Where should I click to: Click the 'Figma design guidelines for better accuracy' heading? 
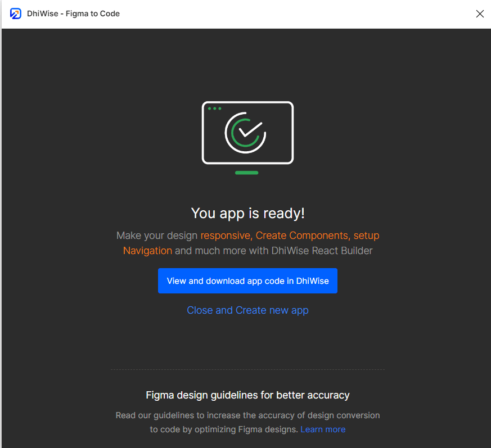click(247, 395)
